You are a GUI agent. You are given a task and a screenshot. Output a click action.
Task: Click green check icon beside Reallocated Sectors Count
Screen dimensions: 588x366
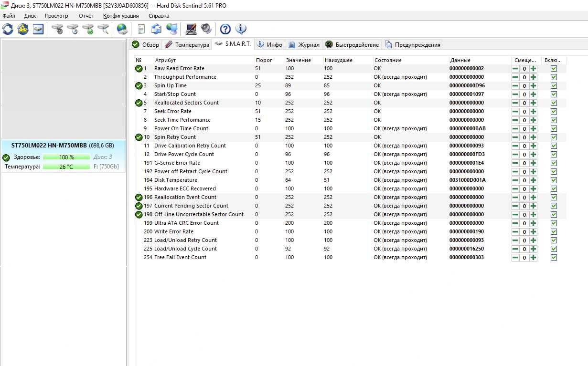point(139,103)
